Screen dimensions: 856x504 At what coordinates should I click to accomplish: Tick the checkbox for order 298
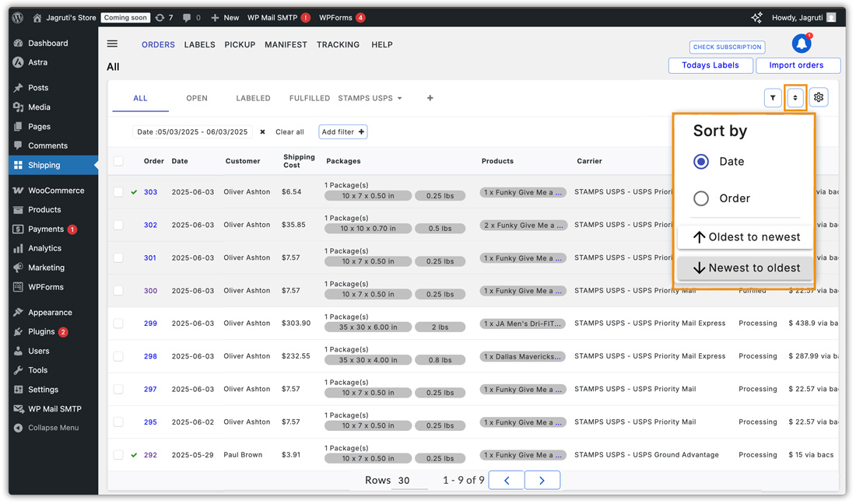point(118,356)
